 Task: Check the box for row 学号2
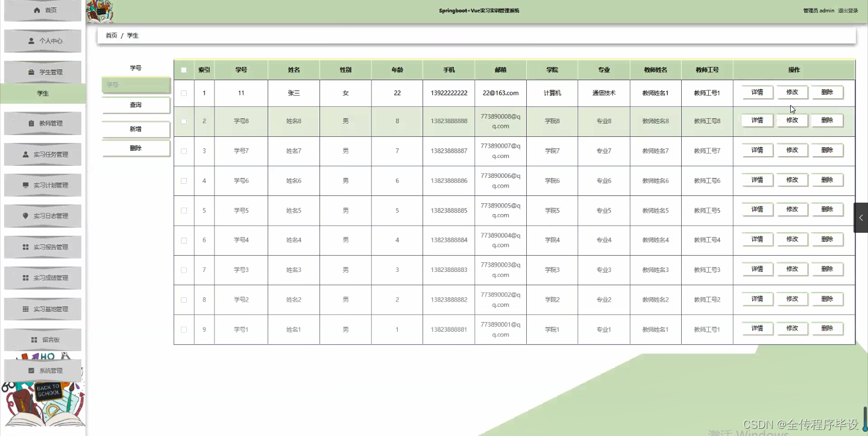pos(184,300)
